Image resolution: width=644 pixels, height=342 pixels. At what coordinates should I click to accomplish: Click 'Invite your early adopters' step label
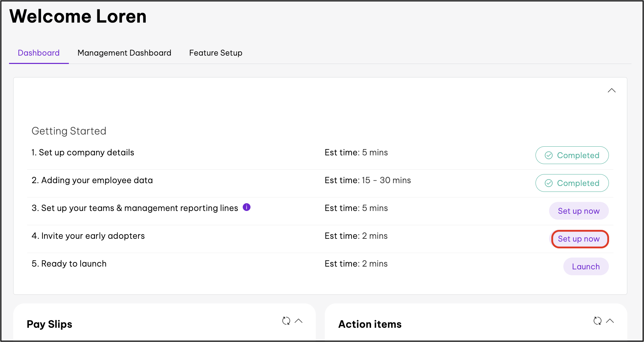pos(88,236)
